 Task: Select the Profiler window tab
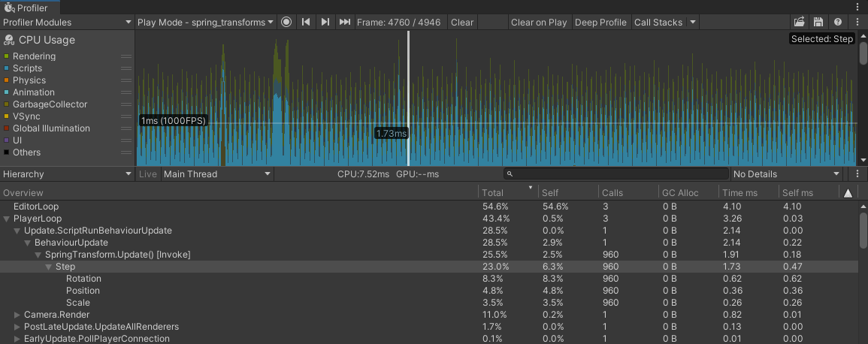pos(31,8)
